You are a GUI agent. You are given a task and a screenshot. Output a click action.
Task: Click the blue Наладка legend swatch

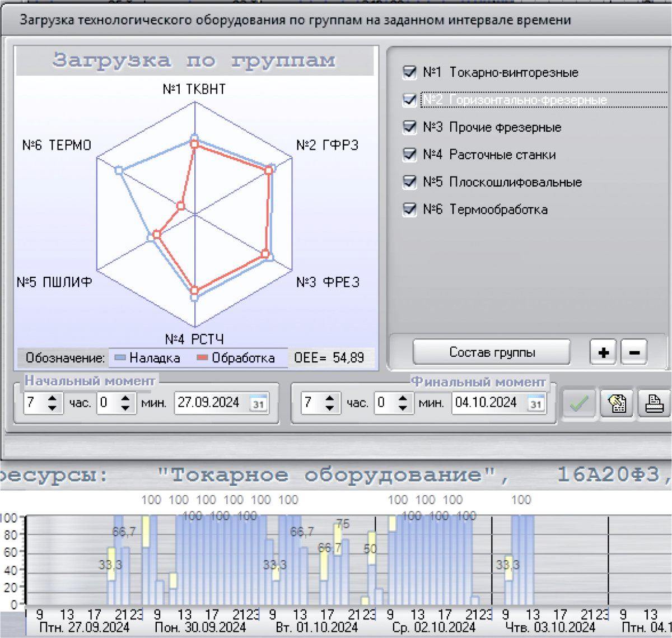(120, 358)
